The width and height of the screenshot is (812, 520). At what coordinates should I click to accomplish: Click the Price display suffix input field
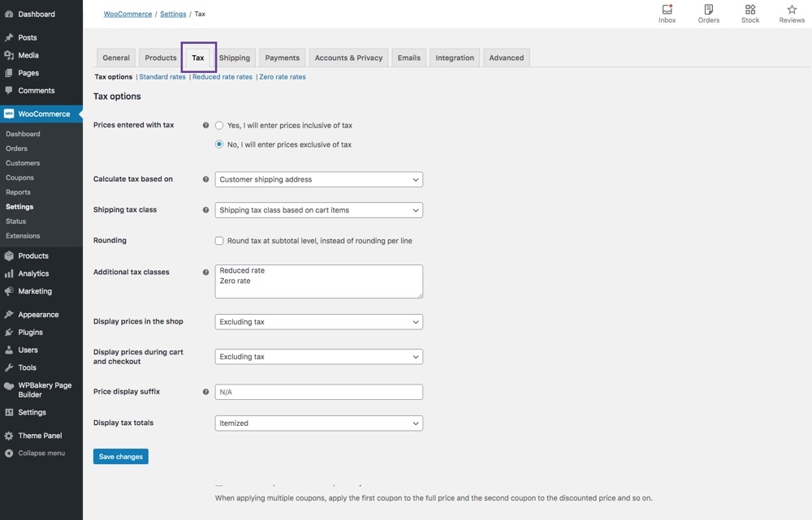(x=318, y=392)
